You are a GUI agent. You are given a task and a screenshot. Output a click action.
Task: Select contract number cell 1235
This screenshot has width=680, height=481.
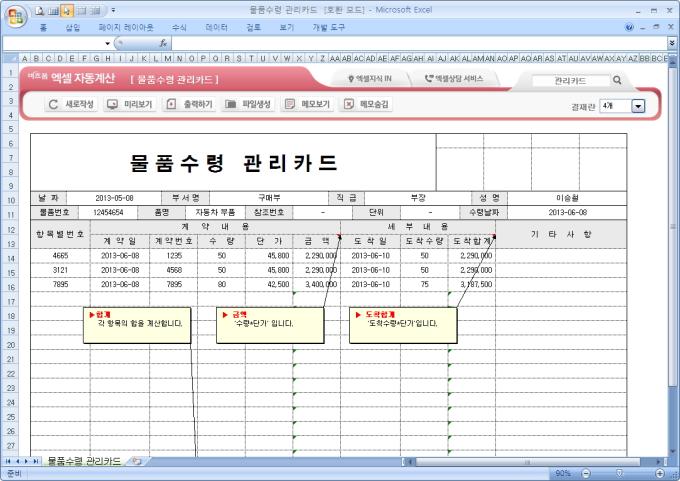[174, 256]
